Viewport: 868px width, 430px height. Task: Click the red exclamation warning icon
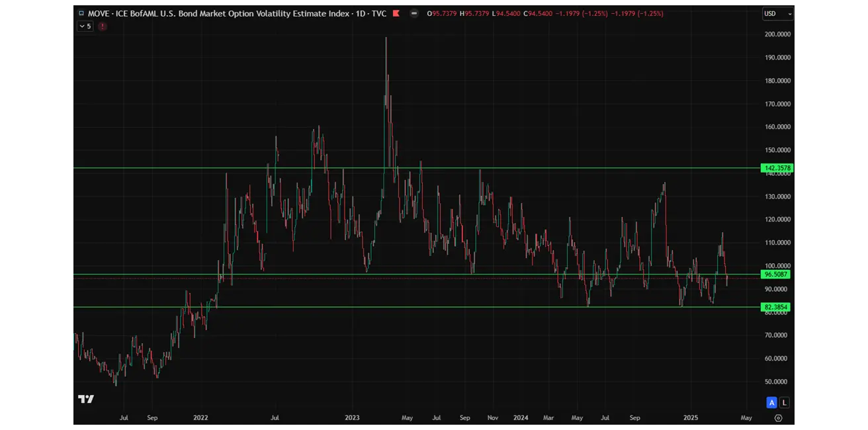coord(103,26)
